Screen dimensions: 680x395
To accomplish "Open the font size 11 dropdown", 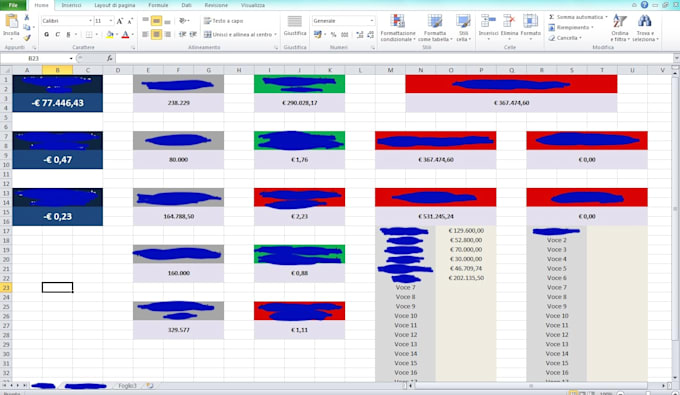I will (111, 21).
